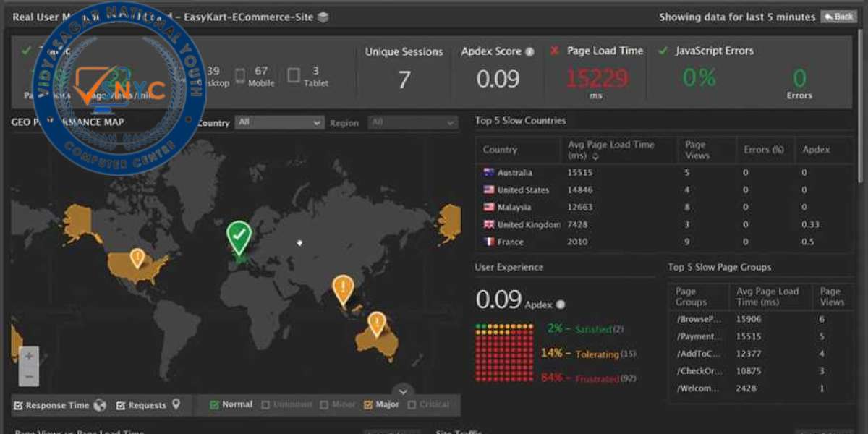Click the info icon beside User Experience Apdex

click(x=561, y=305)
